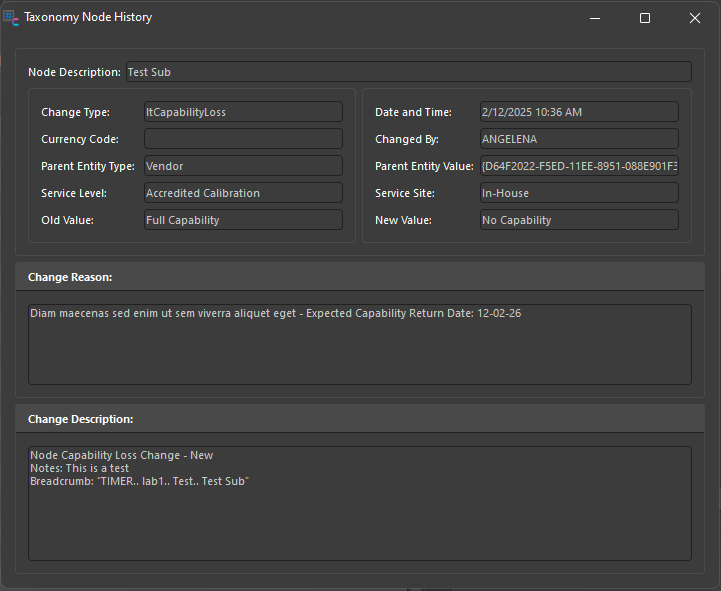The image size is (721, 591).
Task: Click the Change Description section header
Action: coord(81,419)
